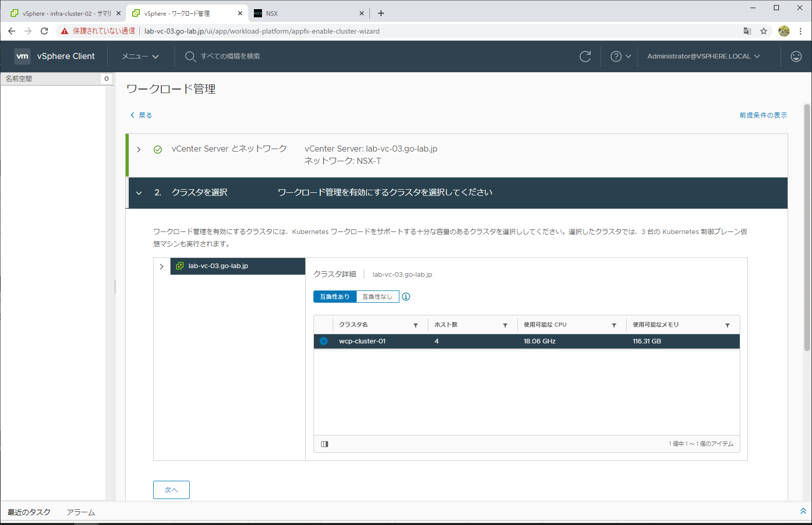812x525 pixels.
Task: Filter the クラスタ名 column
Action: pos(416,325)
